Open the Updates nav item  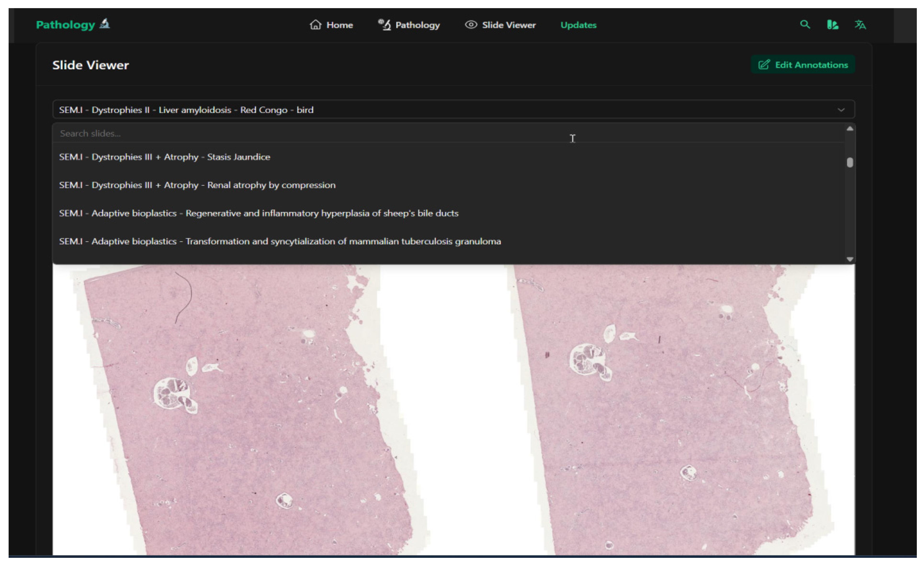click(x=578, y=25)
